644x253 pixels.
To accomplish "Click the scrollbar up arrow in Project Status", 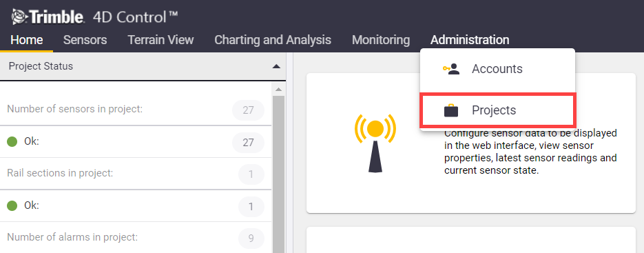I will 278,89.
